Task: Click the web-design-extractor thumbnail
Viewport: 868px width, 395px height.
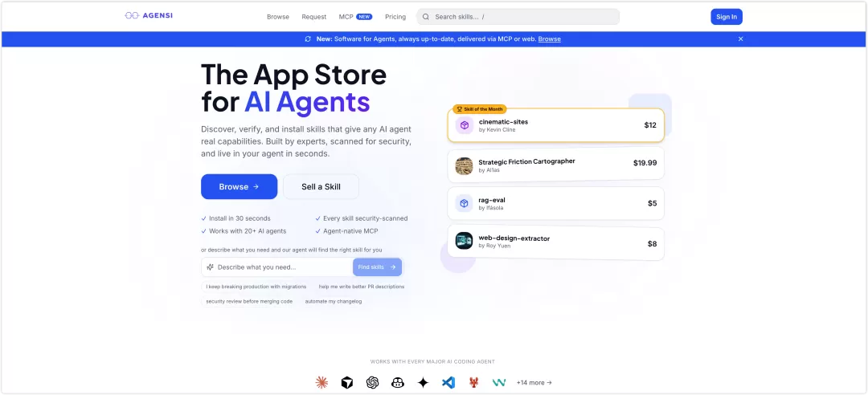Action: [x=464, y=241]
